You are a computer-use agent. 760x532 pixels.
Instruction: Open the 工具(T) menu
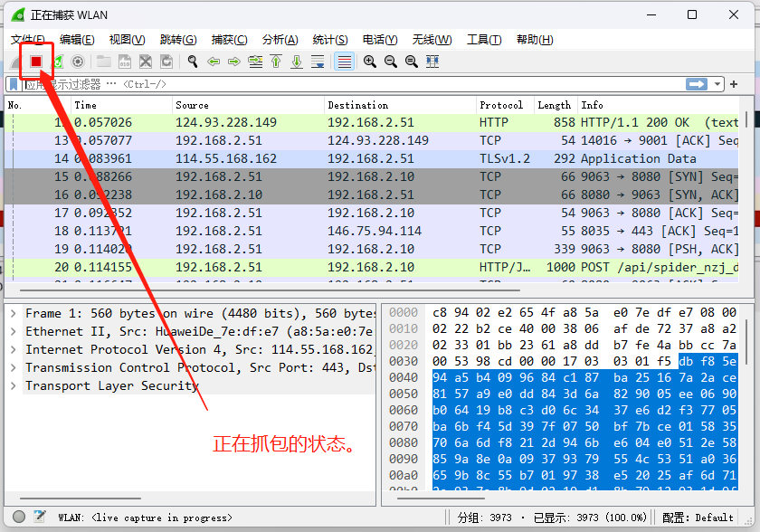coord(484,40)
